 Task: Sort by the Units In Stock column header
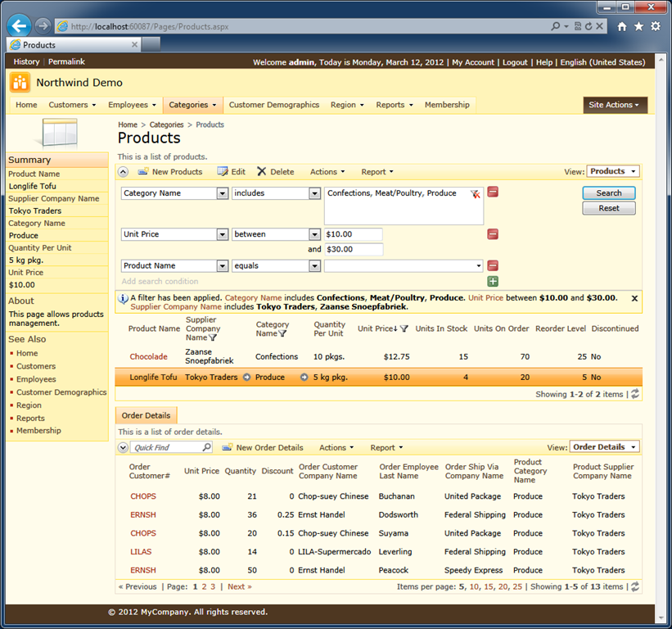click(x=441, y=329)
